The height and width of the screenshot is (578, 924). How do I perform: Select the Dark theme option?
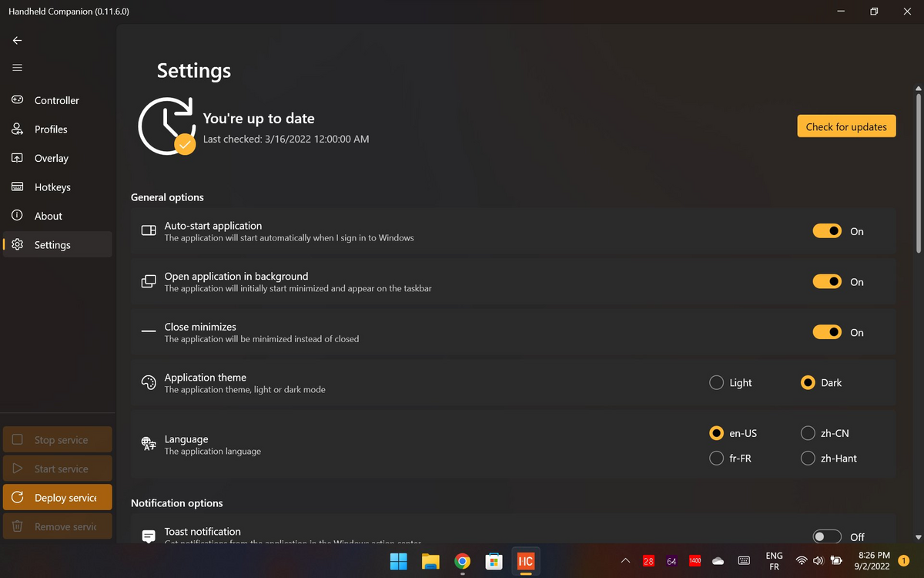[x=822, y=383]
